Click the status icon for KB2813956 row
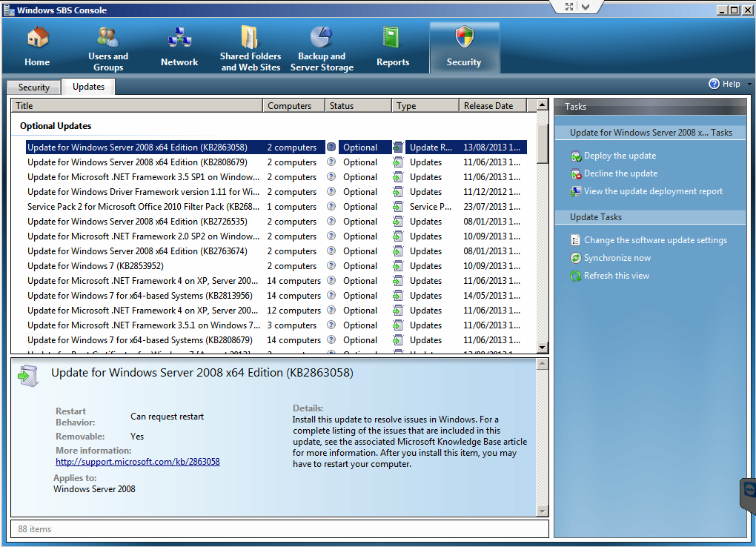 [331, 295]
